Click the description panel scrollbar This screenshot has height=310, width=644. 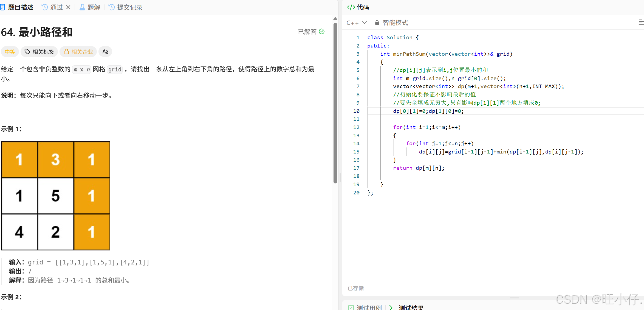335,103
